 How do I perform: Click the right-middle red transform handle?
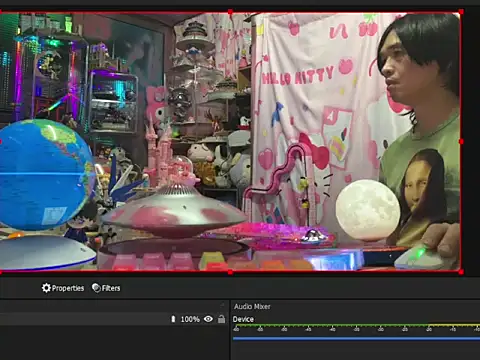[461, 142]
